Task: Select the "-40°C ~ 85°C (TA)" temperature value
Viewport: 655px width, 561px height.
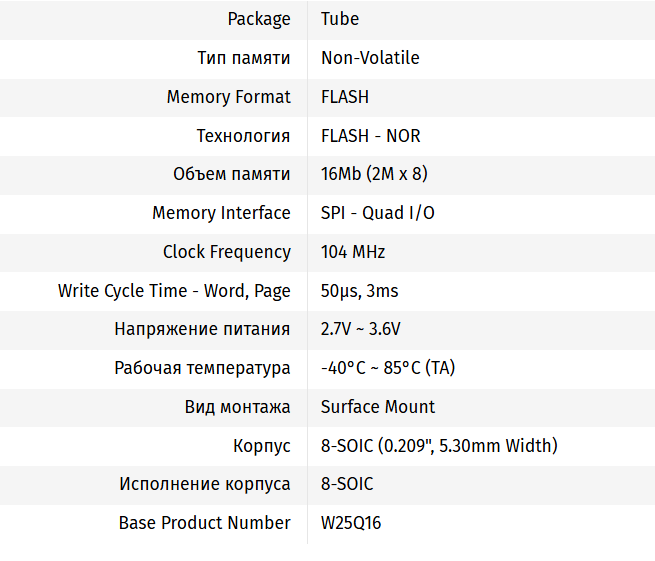Action: pos(388,368)
